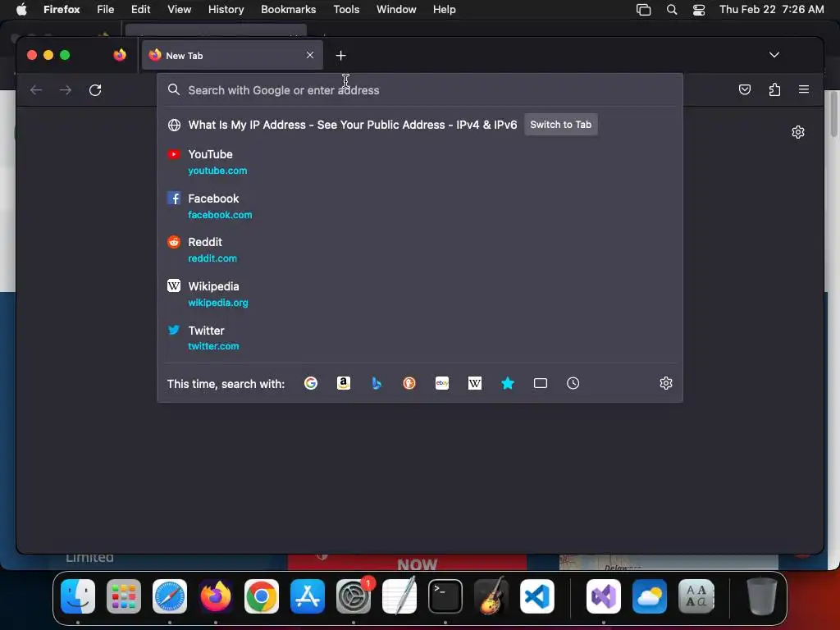Open Trash from the Dock
The width and height of the screenshot is (840, 630).
[762, 596]
